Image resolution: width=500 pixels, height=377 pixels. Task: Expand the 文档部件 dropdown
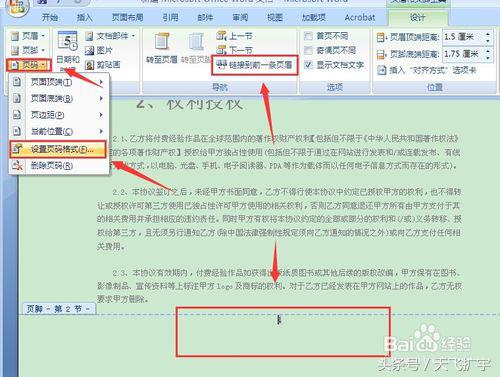point(110,36)
